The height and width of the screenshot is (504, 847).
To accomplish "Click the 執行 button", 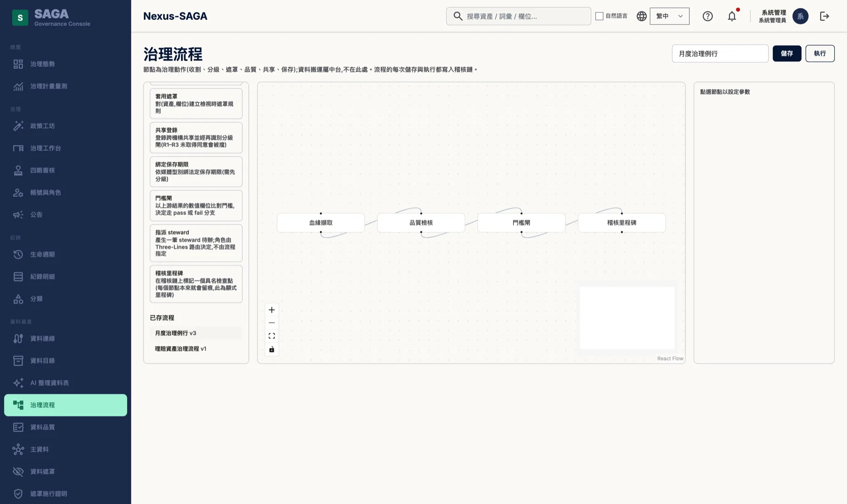I will pyautogui.click(x=820, y=54).
